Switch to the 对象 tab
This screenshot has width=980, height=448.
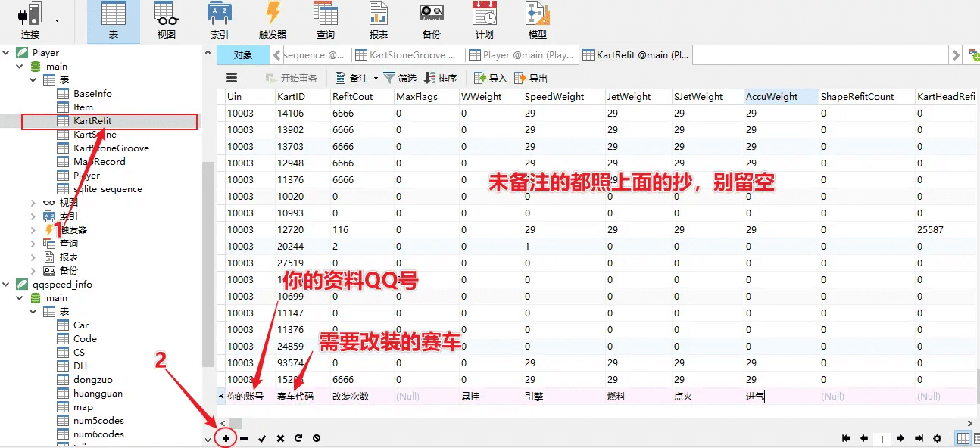[243, 55]
